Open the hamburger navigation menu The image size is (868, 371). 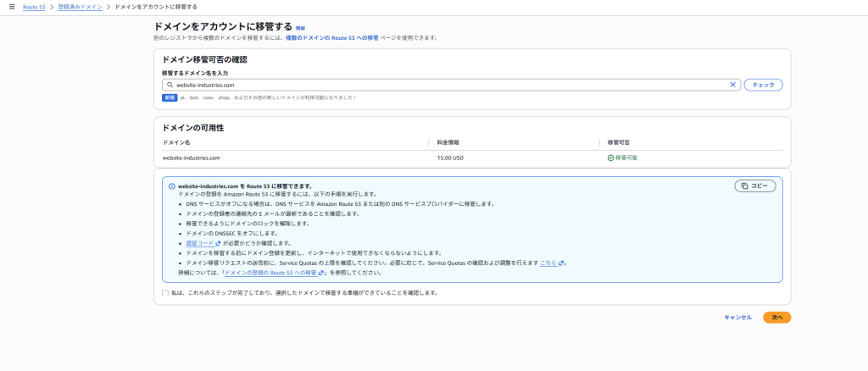pyautogui.click(x=11, y=7)
